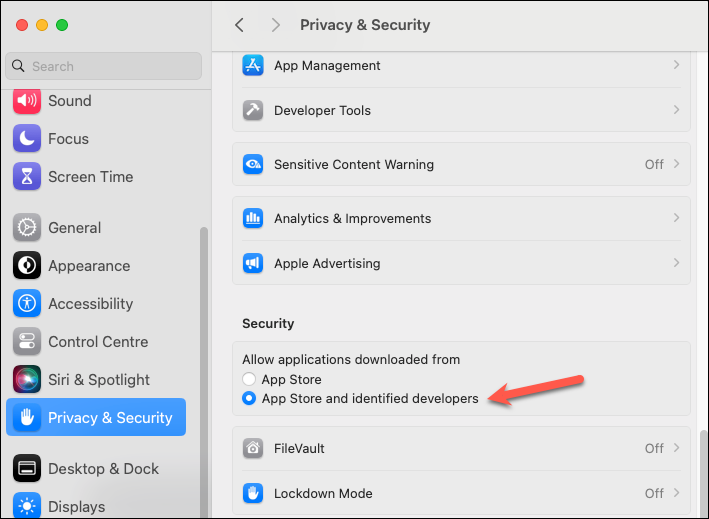Click the yellow minimize window button
Image resolution: width=709 pixels, height=519 pixels.
pos(42,25)
